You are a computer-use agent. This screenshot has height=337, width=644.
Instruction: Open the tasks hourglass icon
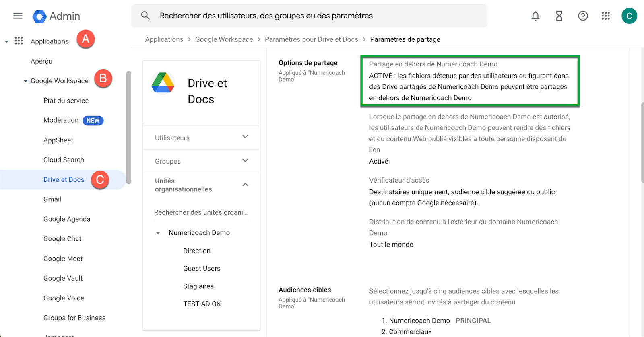pos(559,16)
